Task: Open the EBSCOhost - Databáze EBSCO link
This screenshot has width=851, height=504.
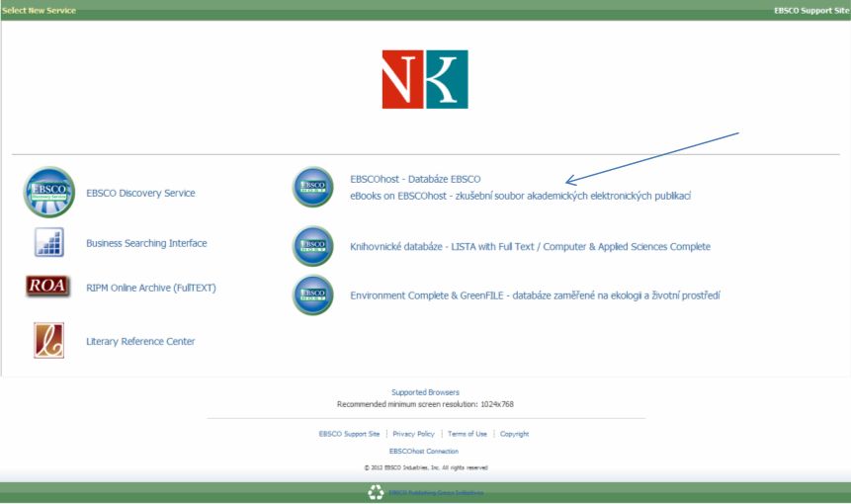Action: [415, 179]
